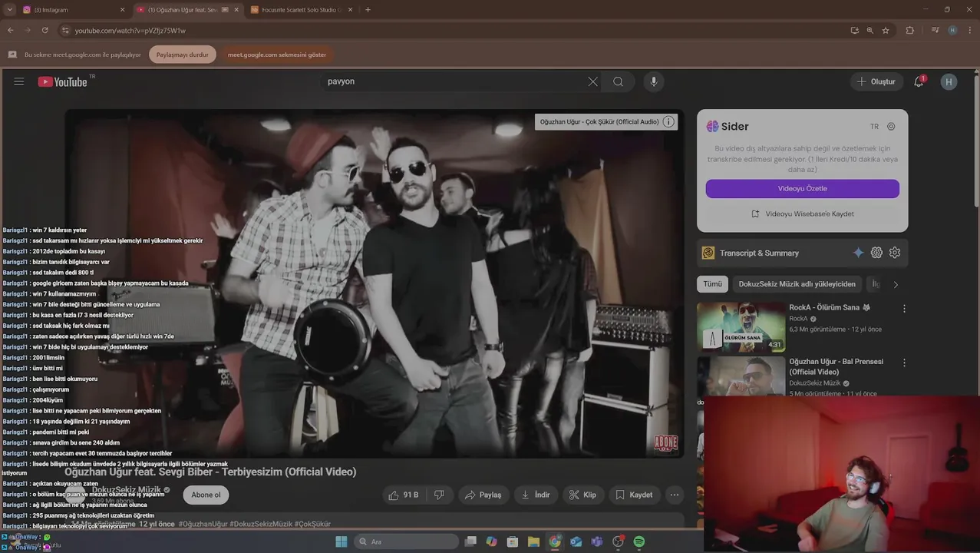Like the video with the 91 B thumbs-up
Image resolution: width=980 pixels, height=553 pixels.
pos(404,495)
